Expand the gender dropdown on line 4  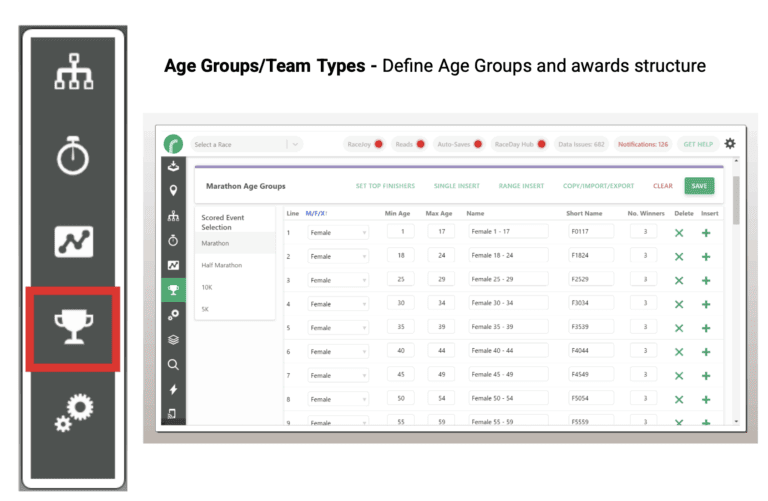click(339, 304)
